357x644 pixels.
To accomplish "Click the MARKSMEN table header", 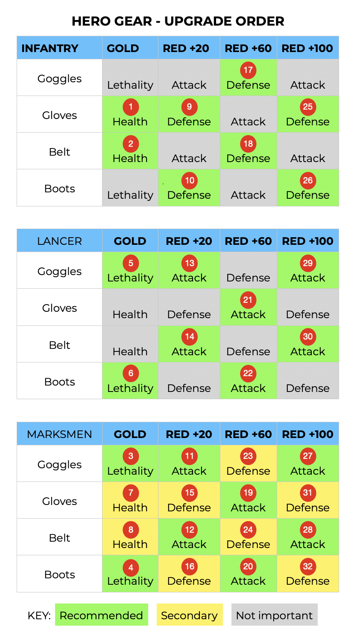I will pos(59,434).
